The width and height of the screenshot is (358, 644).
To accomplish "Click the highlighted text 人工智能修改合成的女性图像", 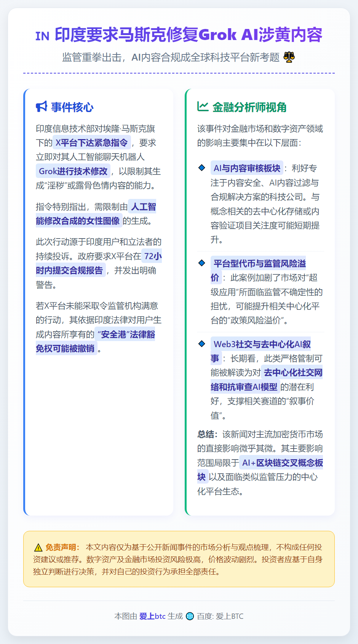I will coord(96,214).
